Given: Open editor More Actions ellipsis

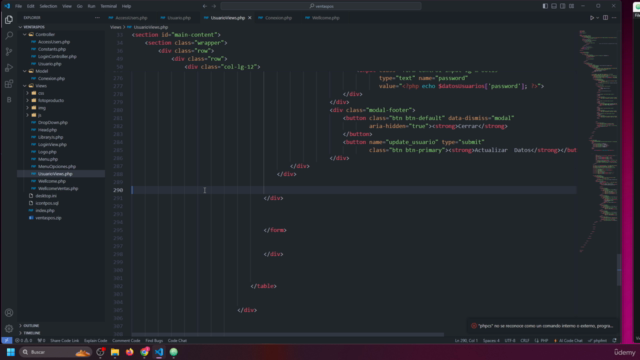Looking at the screenshot, I should point(614,18).
